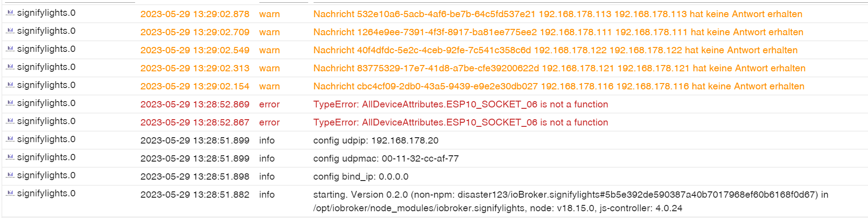Click adapter icon in config udpmac row
Screen dimensions: 868x218
click(x=10, y=158)
